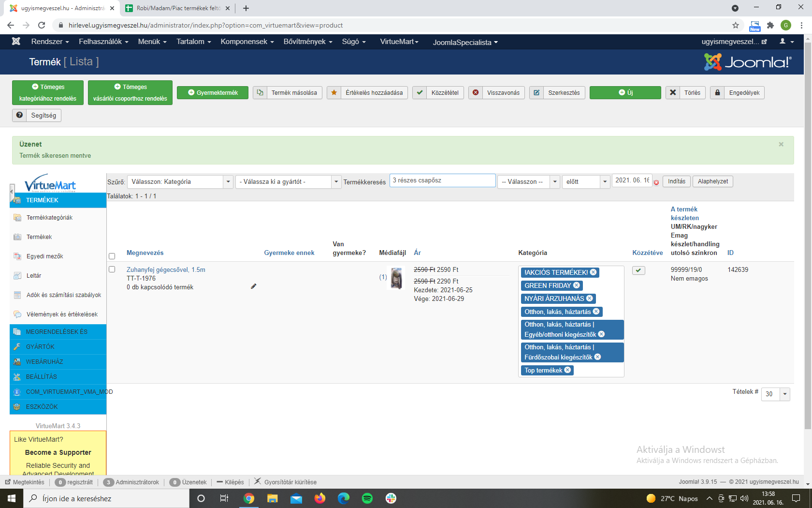The width and height of the screenshot is (812, 508).
Task: Click the Joomla logo icon in admin menu
Action: 16,42
